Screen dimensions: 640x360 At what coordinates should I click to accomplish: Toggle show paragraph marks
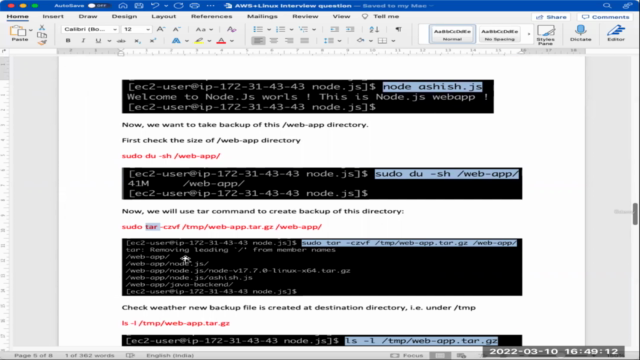[398, 29]
